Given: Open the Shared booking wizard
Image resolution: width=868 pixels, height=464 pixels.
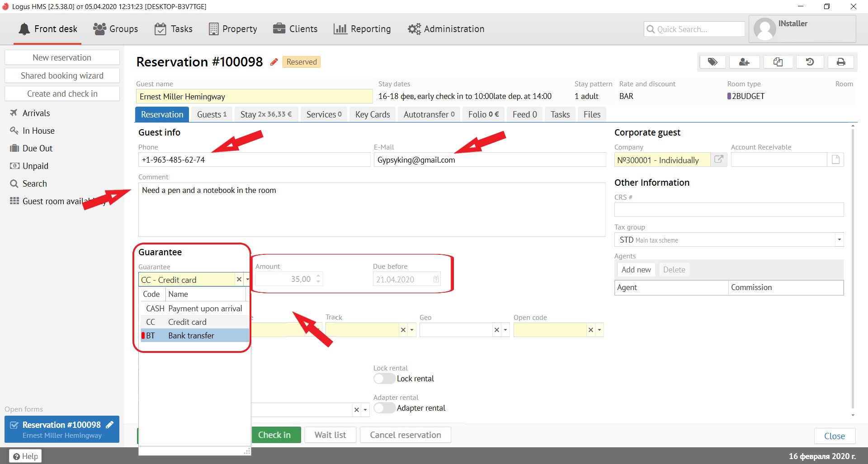Looking at the screenshot, I should (62, 75).
